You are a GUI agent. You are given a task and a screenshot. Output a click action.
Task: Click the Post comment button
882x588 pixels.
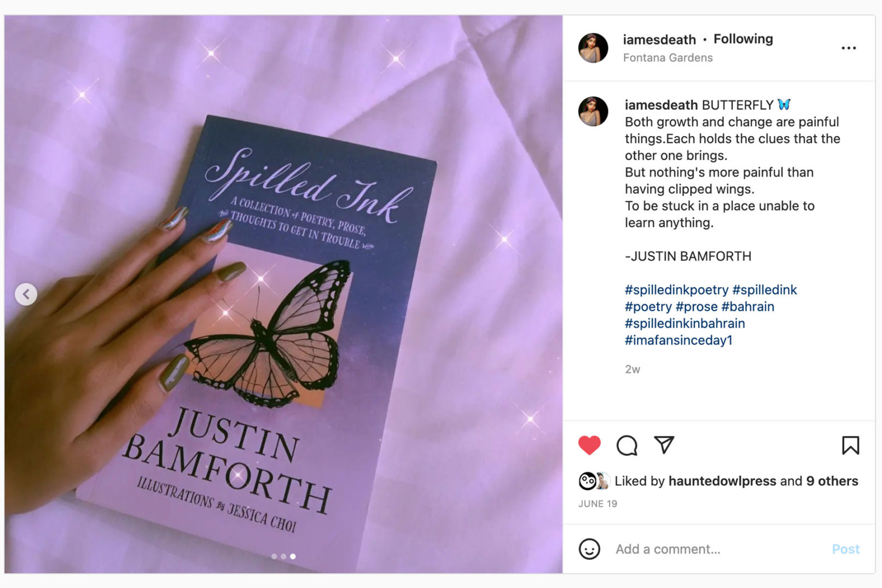845,549
